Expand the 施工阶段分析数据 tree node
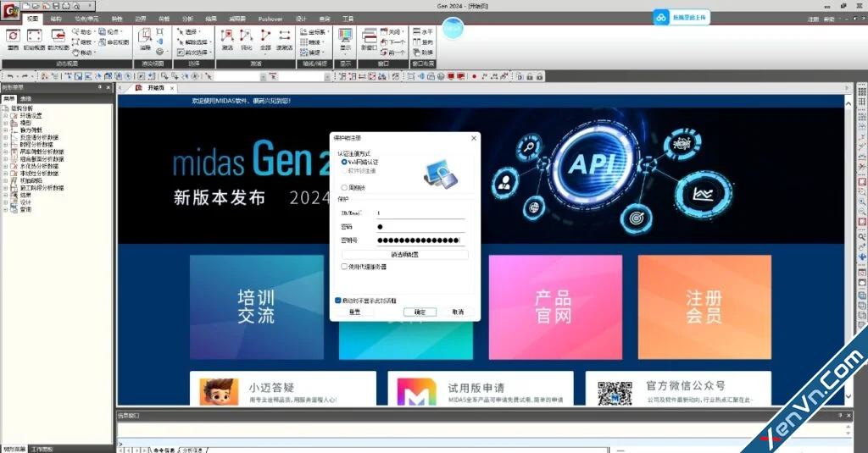The height and width of the screenshot is (453, 868). point(6,187)
